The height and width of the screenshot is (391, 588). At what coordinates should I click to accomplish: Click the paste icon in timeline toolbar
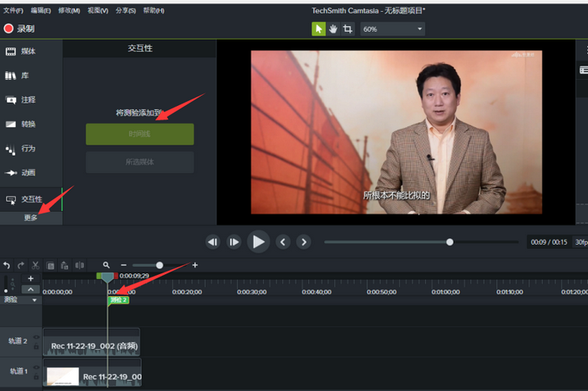click(65, 266)
